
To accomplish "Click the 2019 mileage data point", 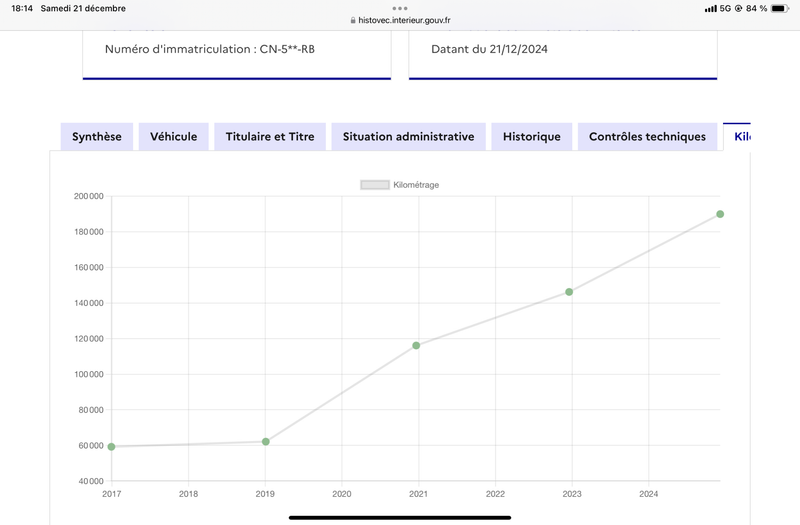I will 266,441.
